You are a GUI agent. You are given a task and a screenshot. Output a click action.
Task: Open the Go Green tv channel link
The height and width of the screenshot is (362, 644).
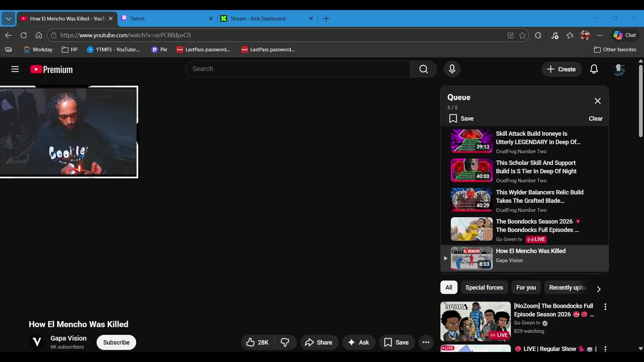pyautogui.click(x=527, y=323)
